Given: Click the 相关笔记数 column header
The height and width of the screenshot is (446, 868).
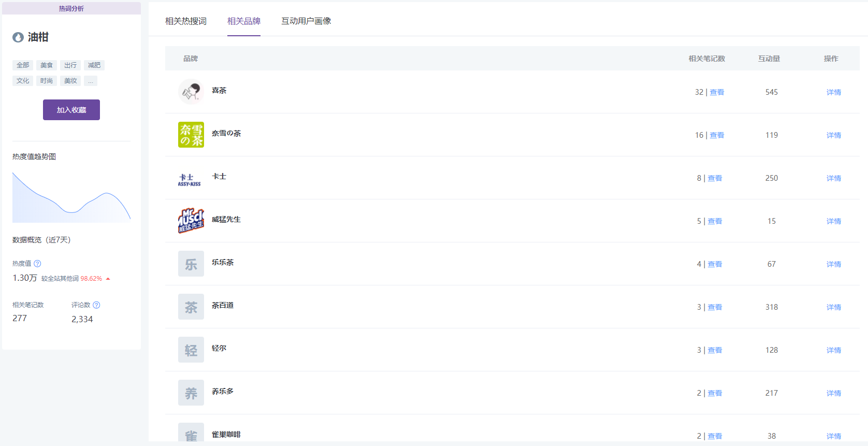Looking at the screenshot, I should [707, 59].
